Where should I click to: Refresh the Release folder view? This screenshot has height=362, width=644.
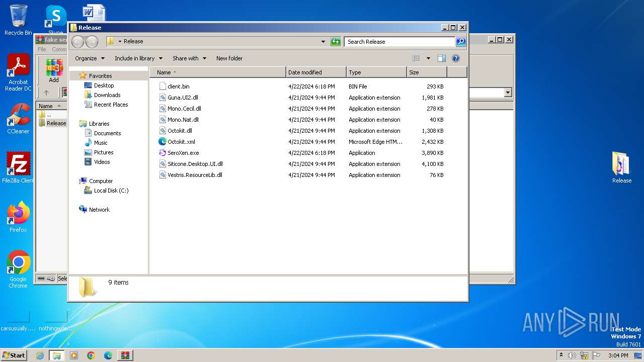tap(336, 42)
